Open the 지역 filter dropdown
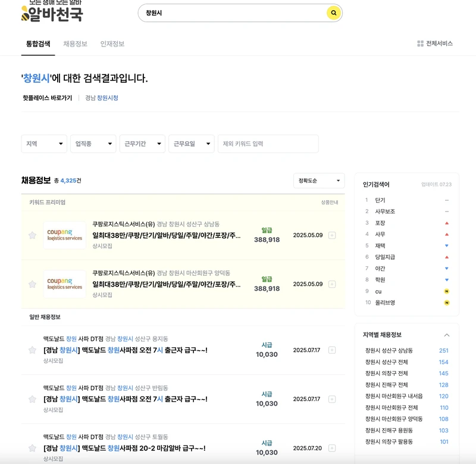 tap(43, 144)
